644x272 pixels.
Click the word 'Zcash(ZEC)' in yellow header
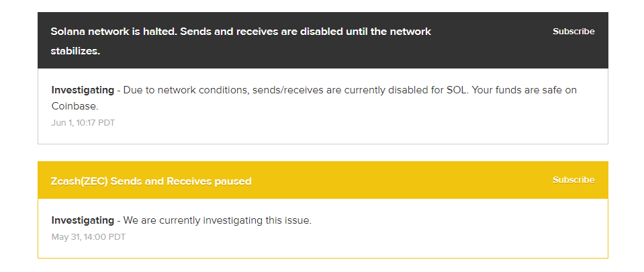[x=79, y=181]
